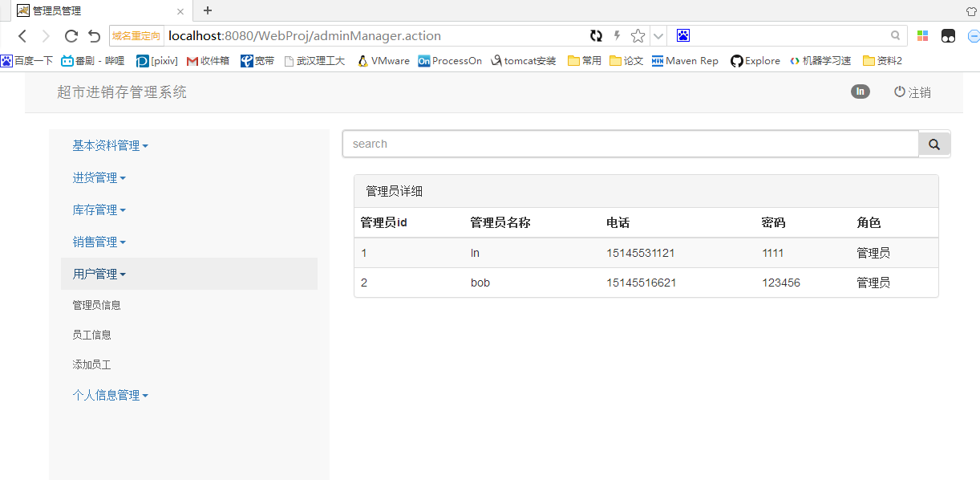Image resolution: width=980 pixels, height=480 pixels.
Task: Open the VMware bookmark
Action: click(x=383, y=60)
